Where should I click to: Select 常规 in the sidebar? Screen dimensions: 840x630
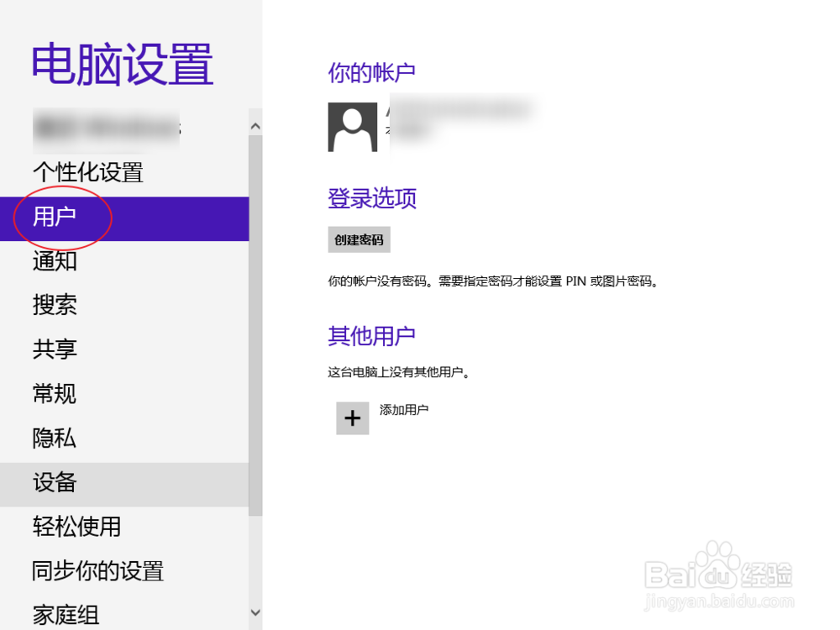click(124, 394)
